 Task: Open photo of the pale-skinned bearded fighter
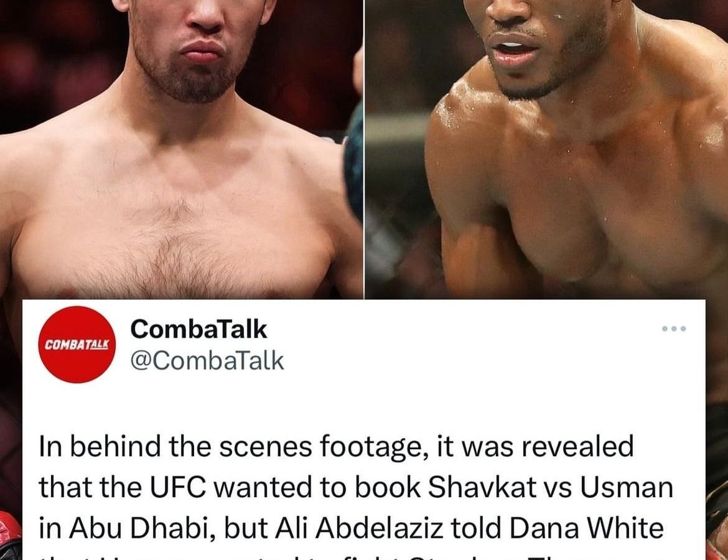coord(181,149)
